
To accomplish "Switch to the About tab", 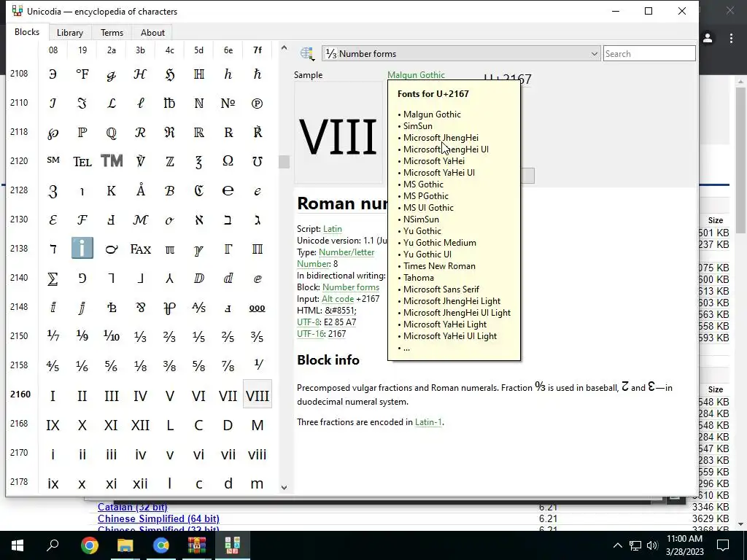I will tap(152, 32).
